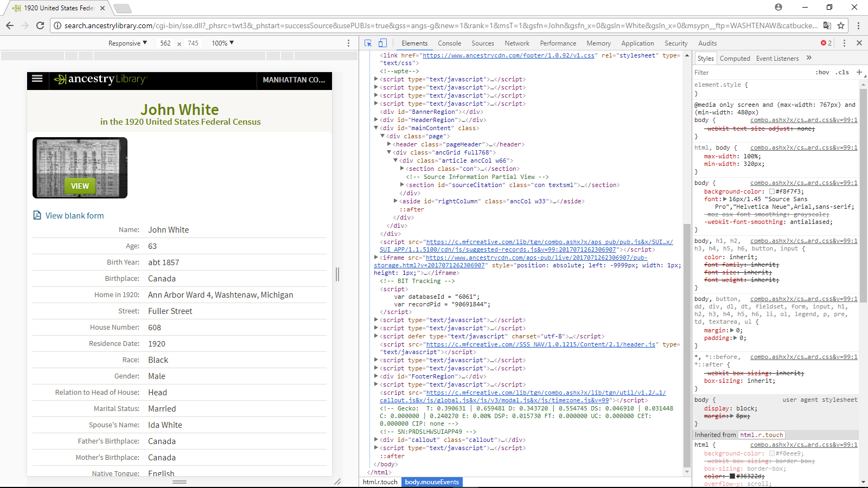Switch to the Computed styles tab
The width and height of the screenshot is (868, 488).
[735, 59]
